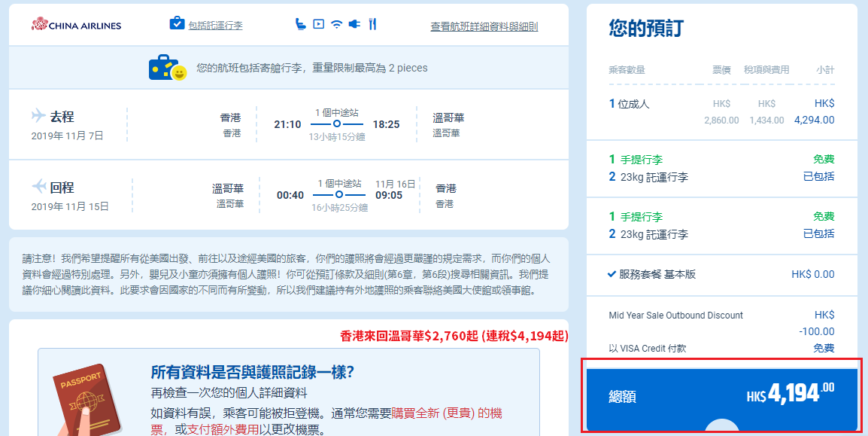
Task: Click outbound arrival time 18:25
Action: coord(386,124)
